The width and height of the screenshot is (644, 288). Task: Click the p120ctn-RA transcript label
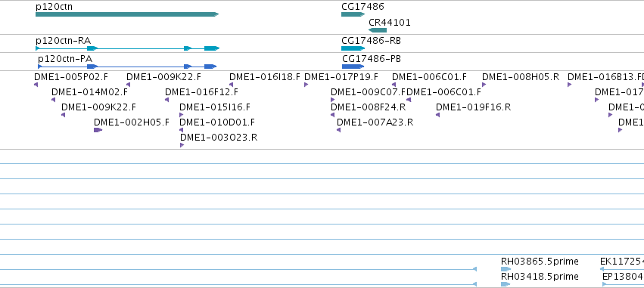pyautogui.click(x=64, y=41)
